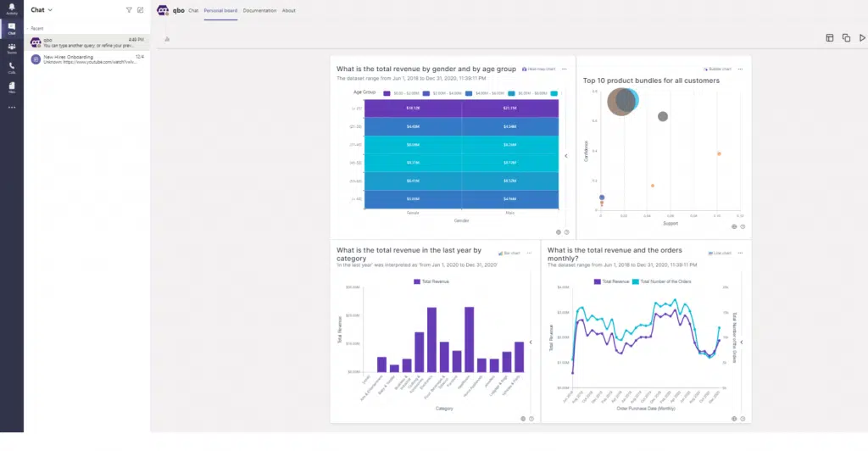Switch to the Documentation tab
Viewport: 868px width, 451px height.
pos(259,10)
